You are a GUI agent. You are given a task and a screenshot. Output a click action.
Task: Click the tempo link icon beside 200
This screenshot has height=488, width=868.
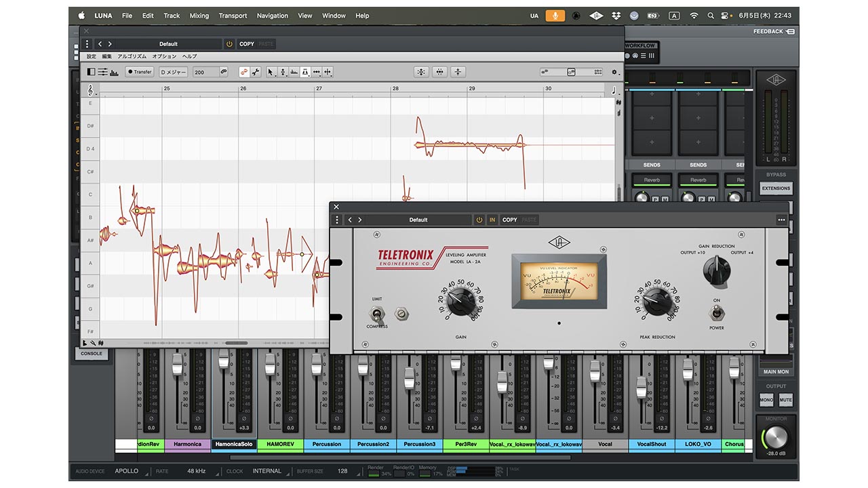[224, 72]
